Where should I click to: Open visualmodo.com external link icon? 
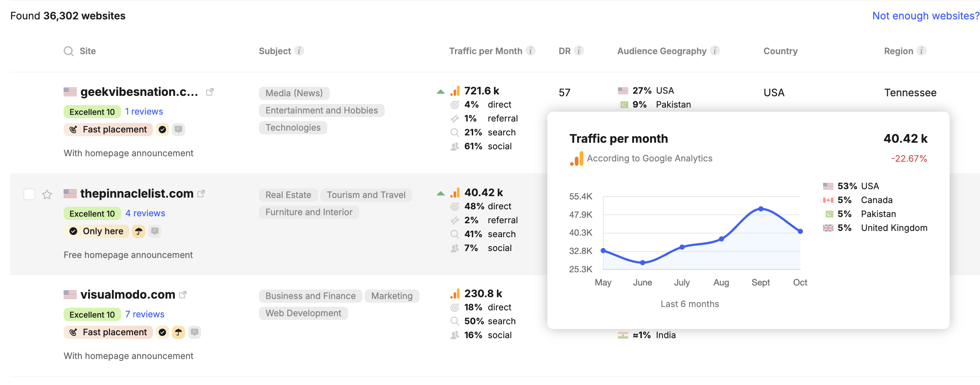[183, 294]
